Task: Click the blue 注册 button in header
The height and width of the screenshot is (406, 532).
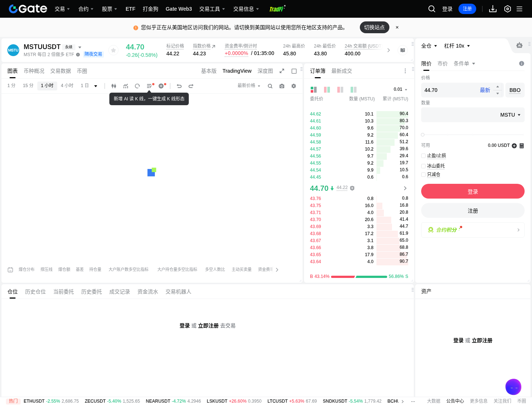Action: point(467,9)
